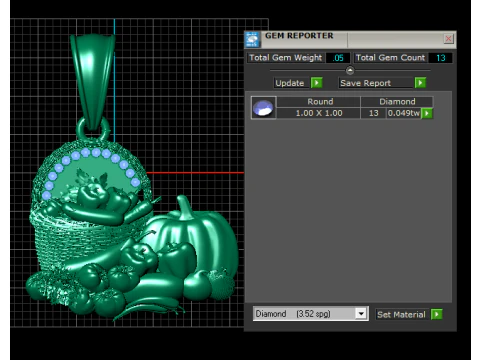
Task: Click the Total Gem Count label
Action: pos(390,58)
